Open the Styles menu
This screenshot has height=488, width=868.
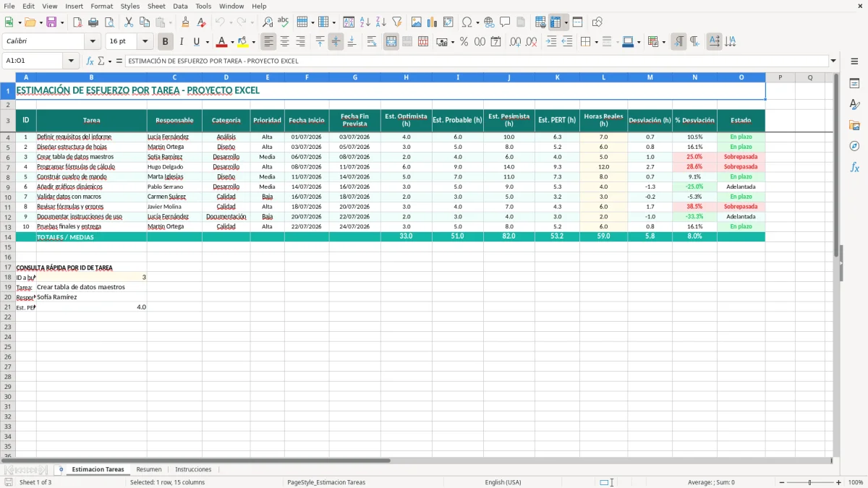(130, 6)
